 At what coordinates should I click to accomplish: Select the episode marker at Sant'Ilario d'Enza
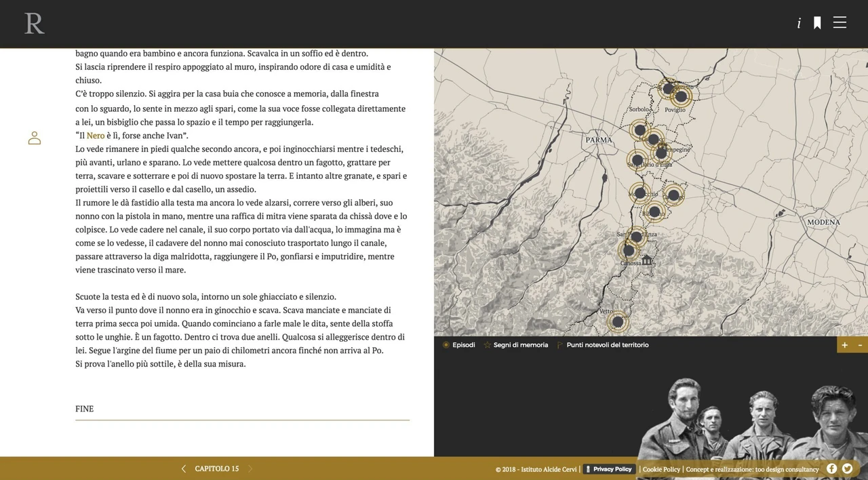tap(637, 161)
